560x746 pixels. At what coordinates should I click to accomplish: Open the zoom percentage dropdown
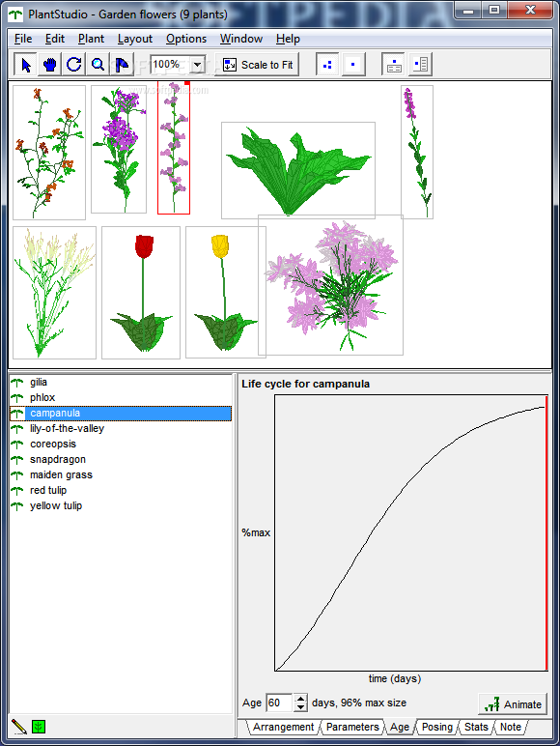[x=197, y=64]
